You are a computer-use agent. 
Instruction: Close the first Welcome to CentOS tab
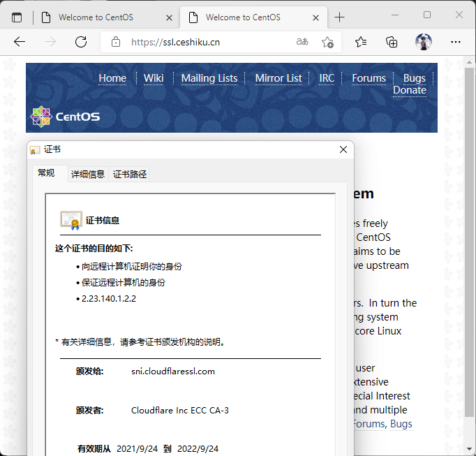click(x=169, y=18)
